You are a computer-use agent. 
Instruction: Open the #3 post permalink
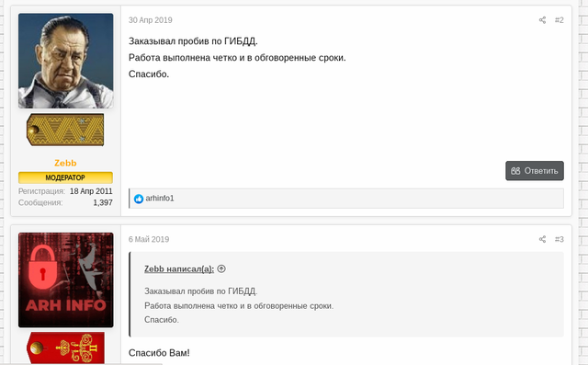(x=560, y=239)
